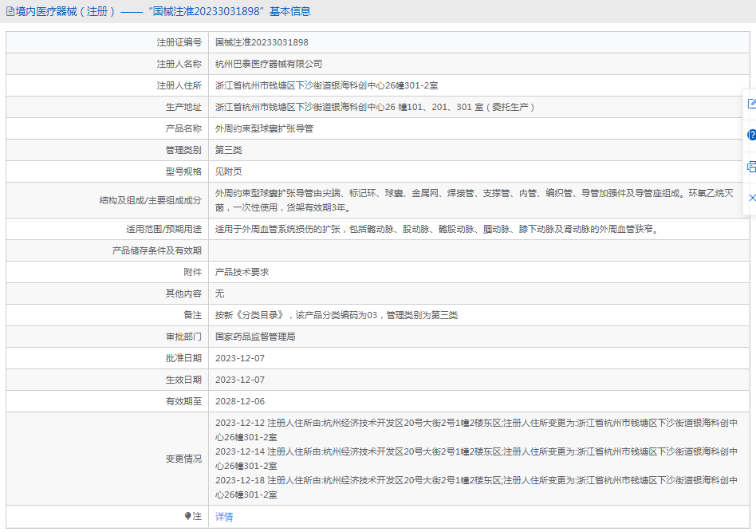This screenshot has height=532, width=756.
Task: Click 外周约束型球囊扩张导管 in the 产品名称 row
Action: coord(264,128)
